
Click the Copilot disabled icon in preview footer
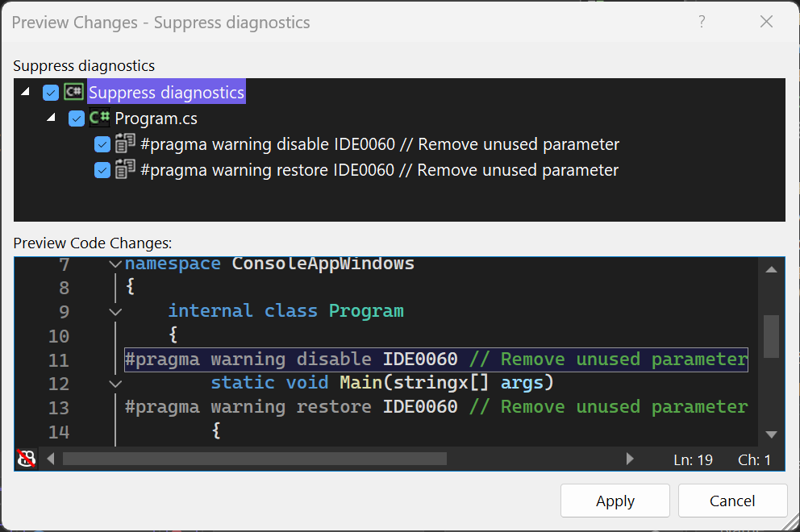(x=27, y=459)
